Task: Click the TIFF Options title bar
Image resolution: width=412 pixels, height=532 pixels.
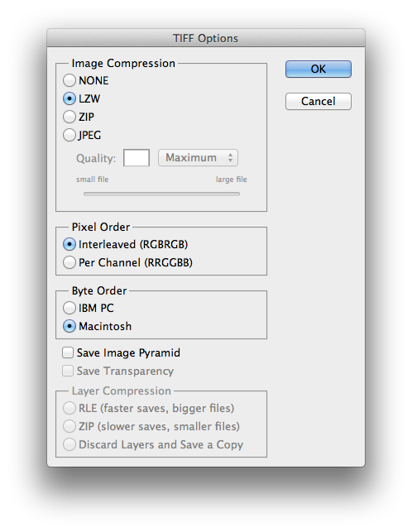Action: tap(206, 38)
